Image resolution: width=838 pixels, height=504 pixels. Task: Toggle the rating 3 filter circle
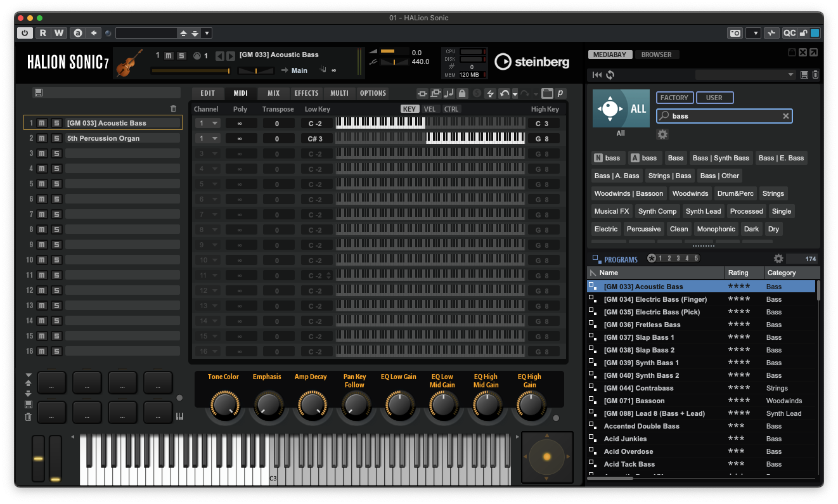pos(678,258)
